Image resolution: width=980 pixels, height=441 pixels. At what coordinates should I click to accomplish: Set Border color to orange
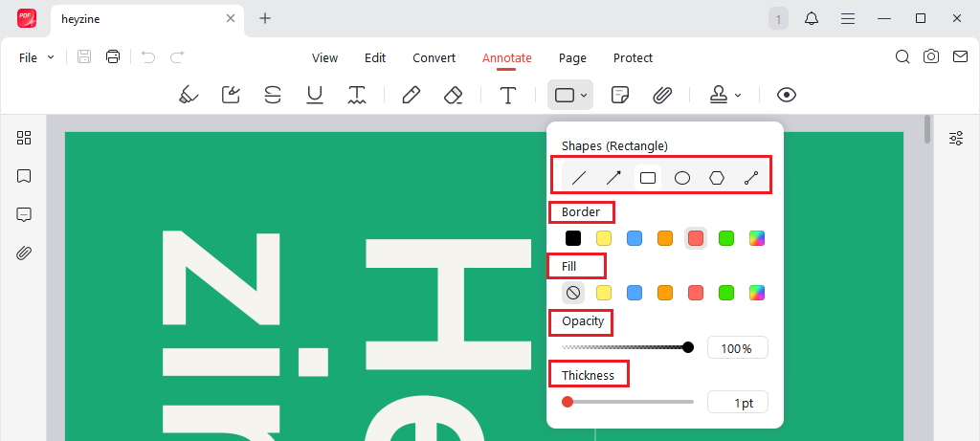pyautogui.click(x=665, y=238)
